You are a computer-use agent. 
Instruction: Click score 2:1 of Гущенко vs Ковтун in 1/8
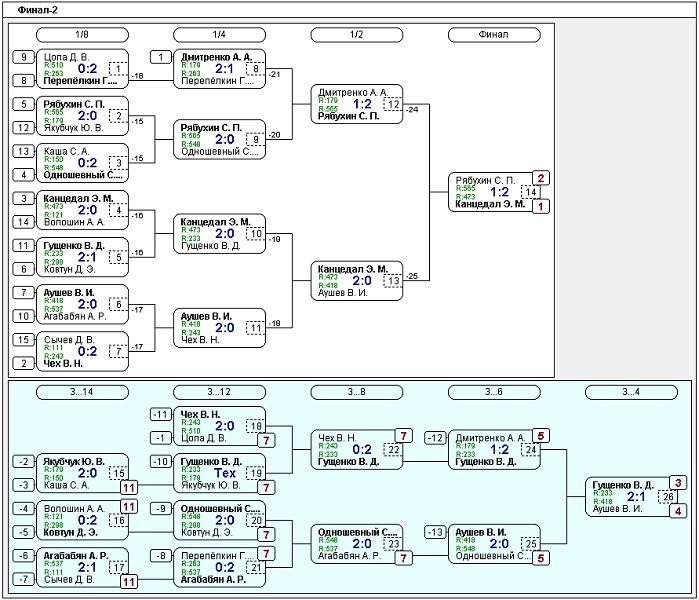point(87,257)
